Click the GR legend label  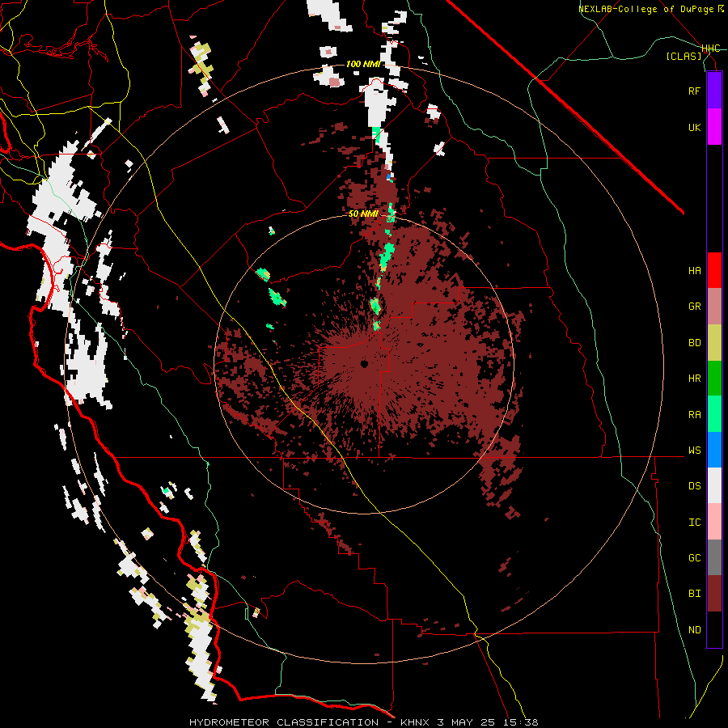coord(694,307)
